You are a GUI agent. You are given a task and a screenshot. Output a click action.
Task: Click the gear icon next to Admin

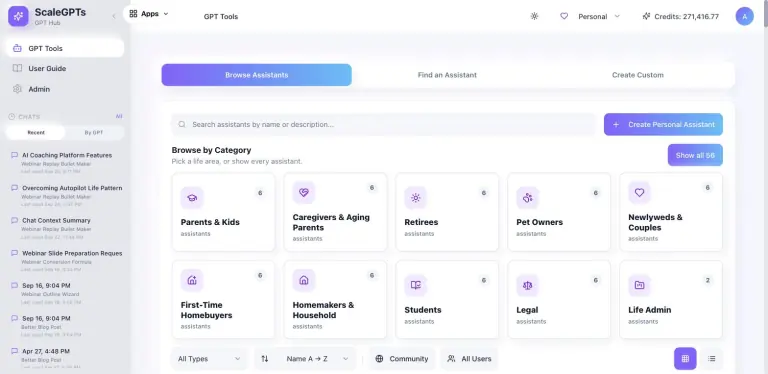pyautogui.click(x=17, y=89)
